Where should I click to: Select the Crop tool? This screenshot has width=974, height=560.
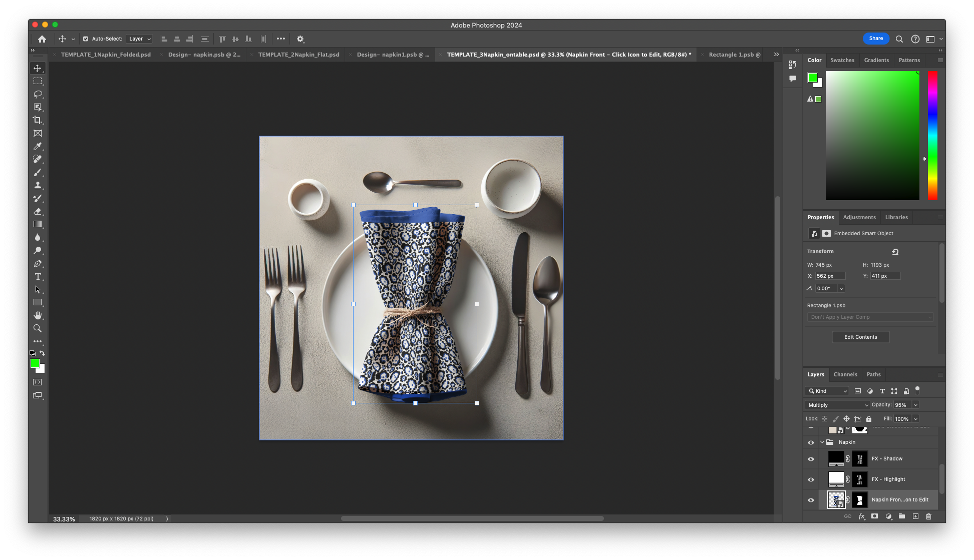38,120
